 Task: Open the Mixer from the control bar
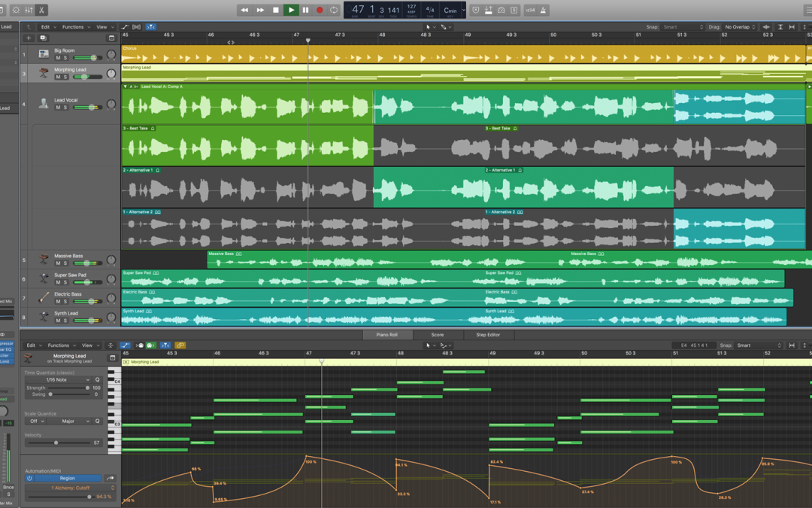point(29,10)
